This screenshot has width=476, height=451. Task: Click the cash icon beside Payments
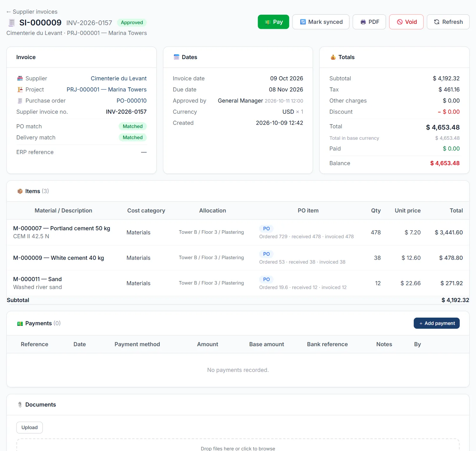pyautogui.click(x=20, y=323)
